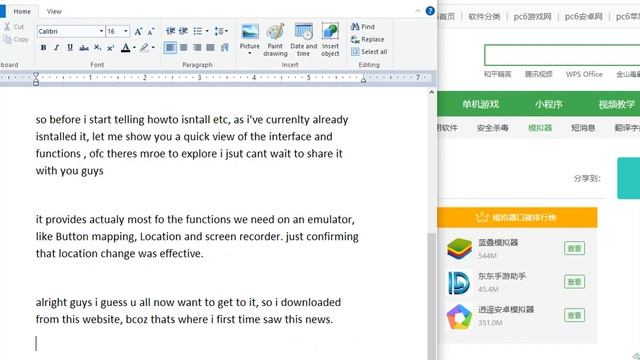640x360 pixels.
Task: Click the Line spacing icon
Action: (219, 31)
